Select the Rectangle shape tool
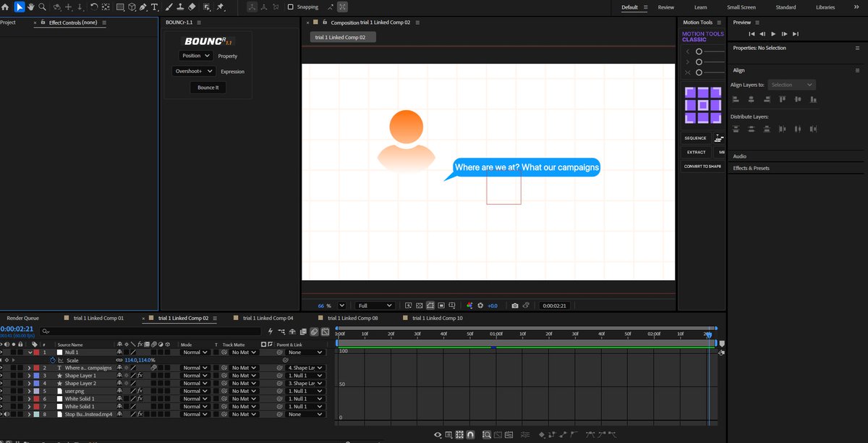Screen dimensions: 868x443 click(x=120, y=7)
